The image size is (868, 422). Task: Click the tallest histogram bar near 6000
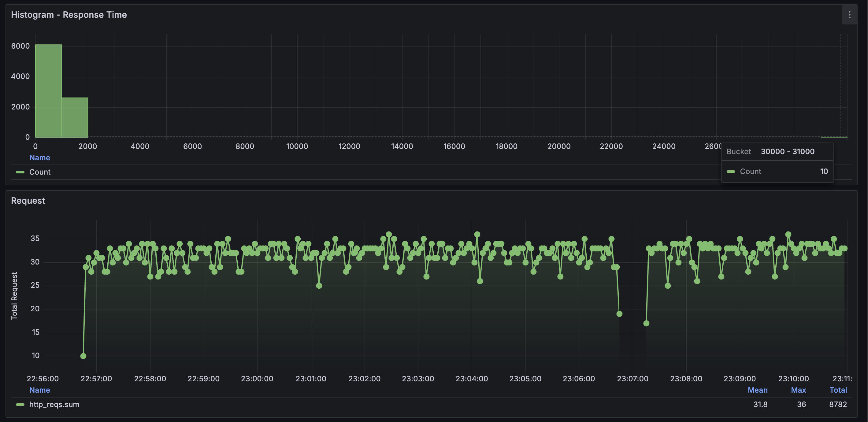point(49,91)
